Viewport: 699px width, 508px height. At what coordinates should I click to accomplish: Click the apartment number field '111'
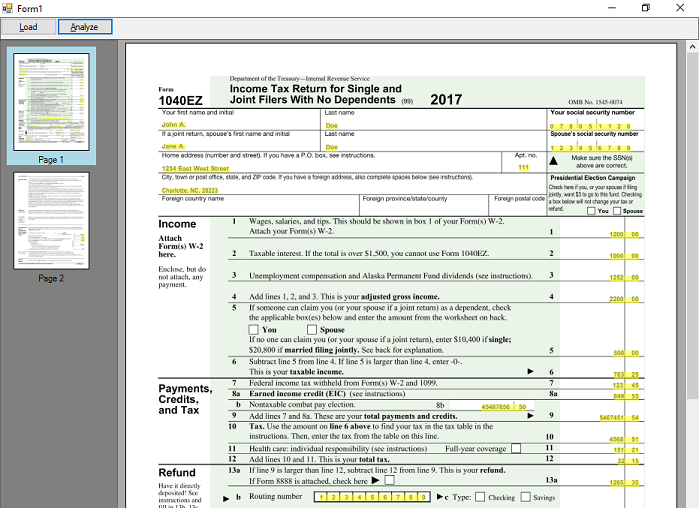click(x=523, y=168)
